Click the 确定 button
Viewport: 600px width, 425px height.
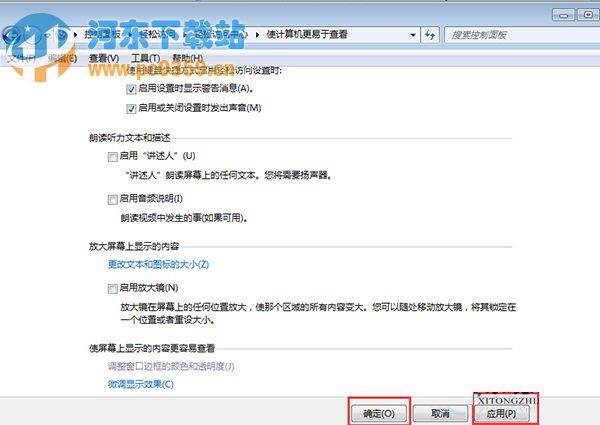378,412
